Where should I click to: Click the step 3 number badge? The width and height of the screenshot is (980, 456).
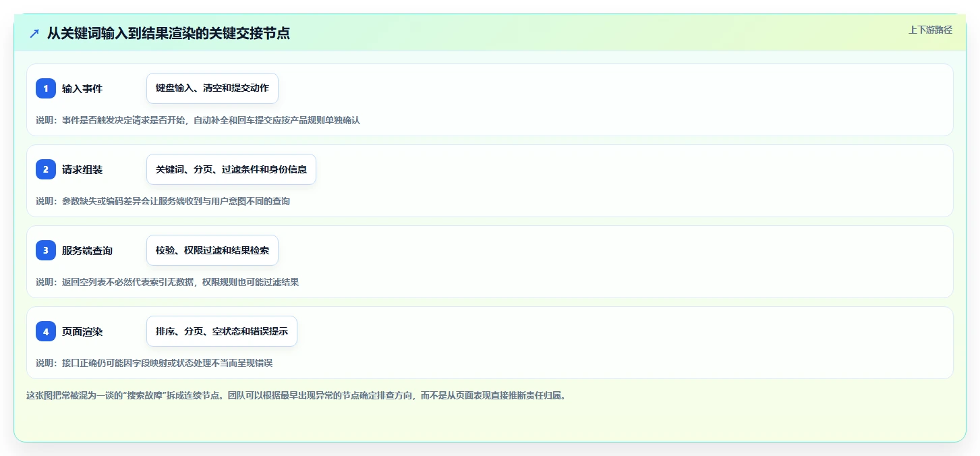(x=46, y=250)
